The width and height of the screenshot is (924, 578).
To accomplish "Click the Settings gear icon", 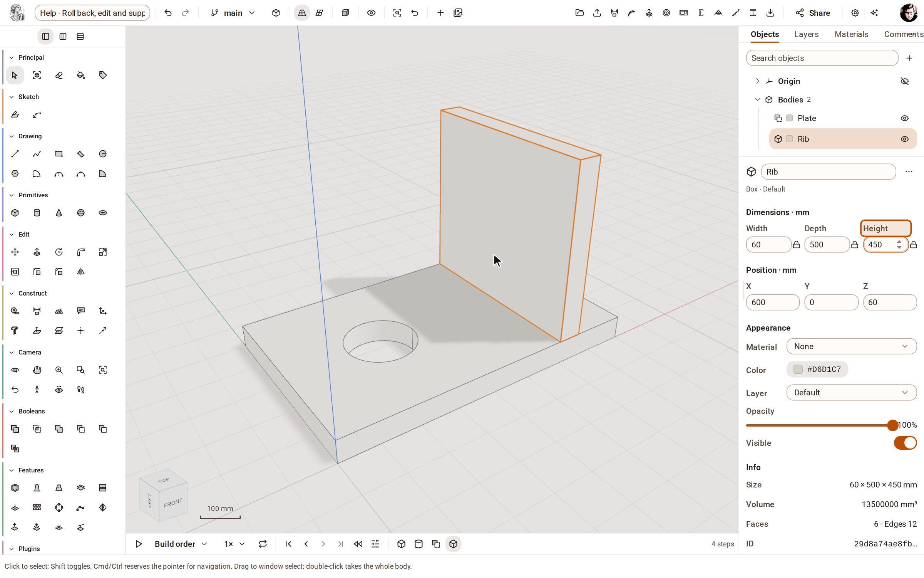I will [855, 13].
